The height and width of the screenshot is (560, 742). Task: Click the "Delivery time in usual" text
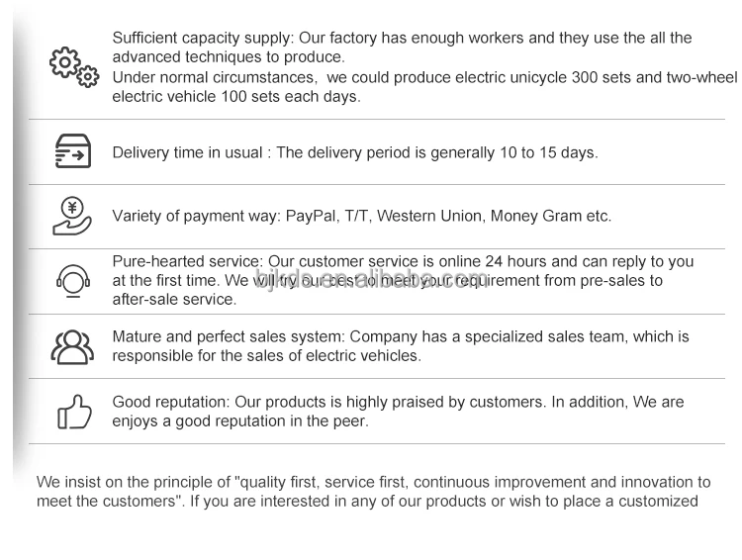pos(187,152)
